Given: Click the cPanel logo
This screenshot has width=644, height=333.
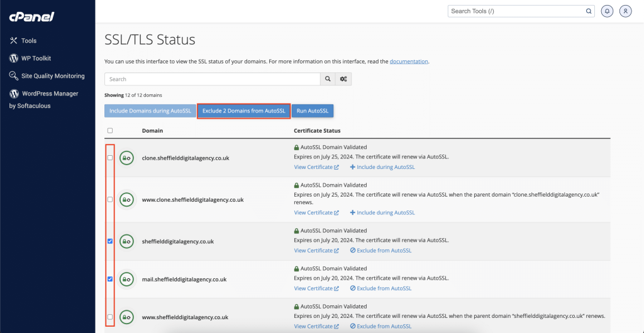Looking at the screenshot, I should (x=31, y=17).
